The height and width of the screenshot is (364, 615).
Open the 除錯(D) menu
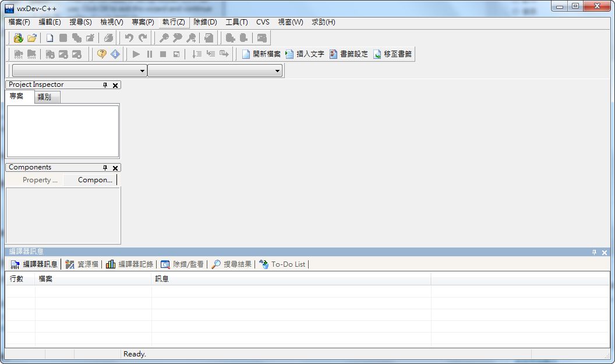(x=205, y=22)
